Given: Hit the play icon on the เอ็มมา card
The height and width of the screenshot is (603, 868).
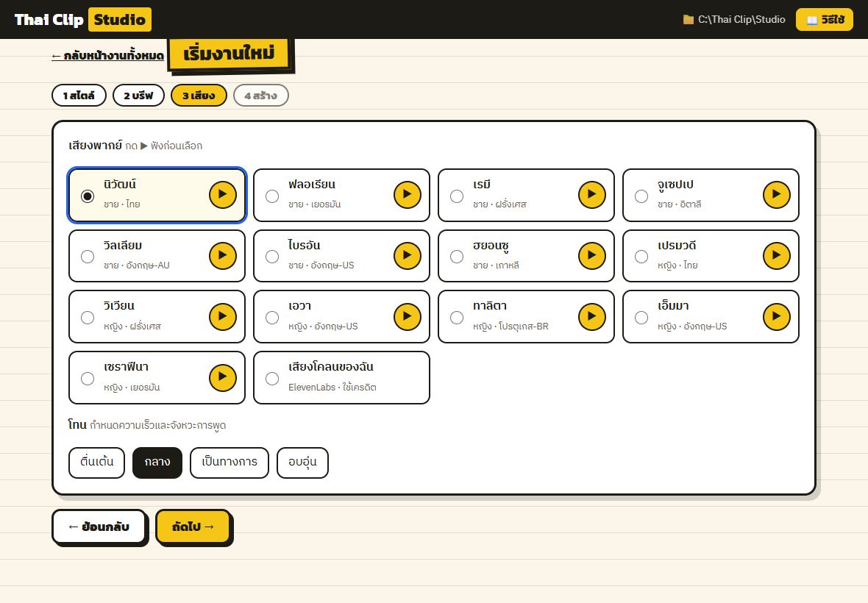Looking at the screenshot, I should tap(777, 316).
